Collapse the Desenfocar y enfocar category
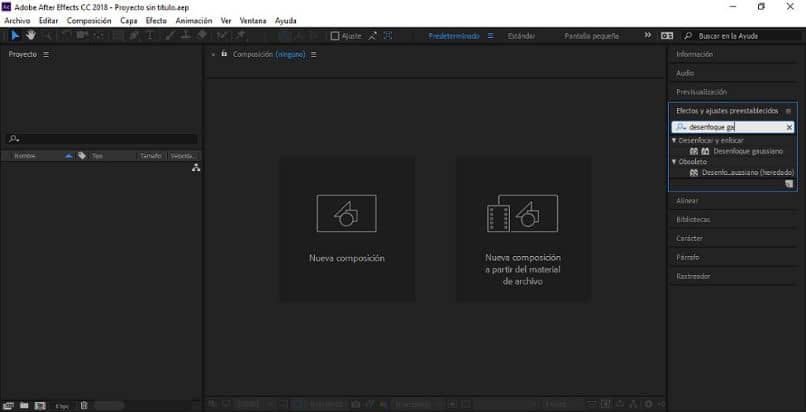The height and width of the screenshot is (412, 806). point(674,140)
